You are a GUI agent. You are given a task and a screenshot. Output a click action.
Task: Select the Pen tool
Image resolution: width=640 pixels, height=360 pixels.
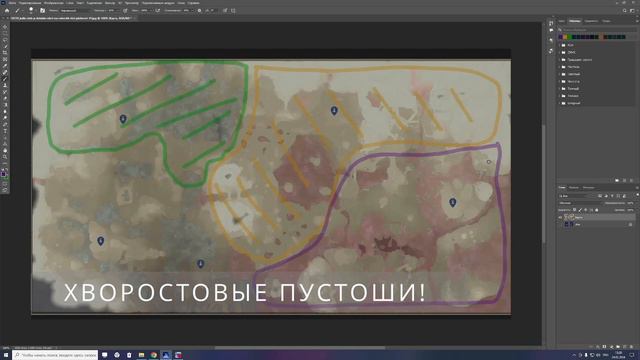(5, 124)
